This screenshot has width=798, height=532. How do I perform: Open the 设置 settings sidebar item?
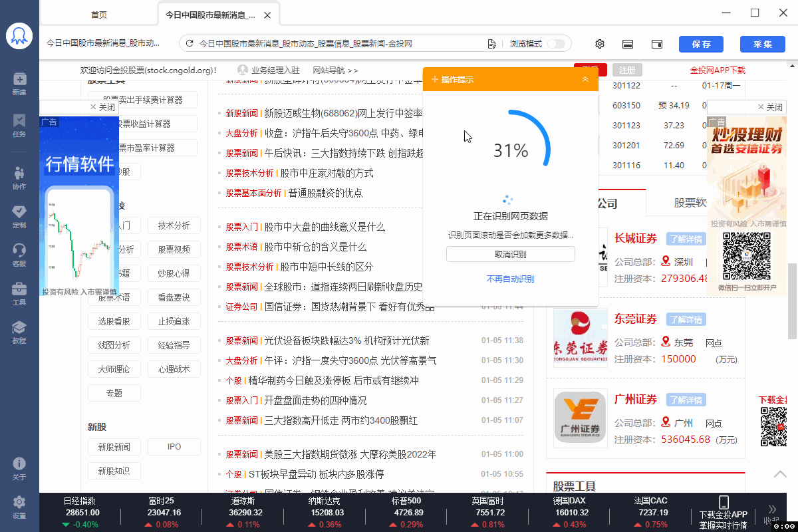pyautogui.click(x=19, y=507)
